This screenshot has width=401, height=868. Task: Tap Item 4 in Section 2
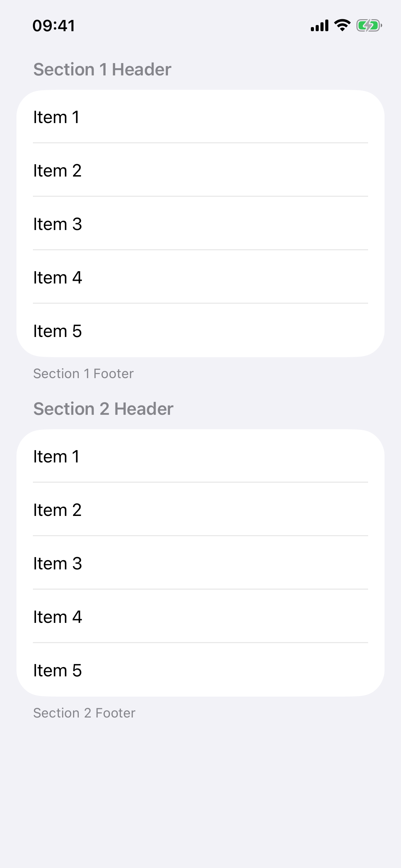tap(200, 617)
